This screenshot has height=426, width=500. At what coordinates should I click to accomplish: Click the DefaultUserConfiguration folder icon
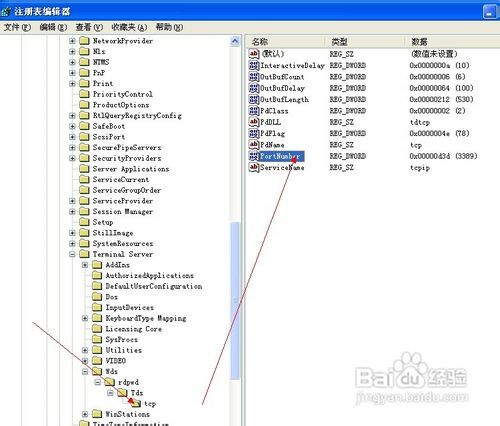[97, 286]
